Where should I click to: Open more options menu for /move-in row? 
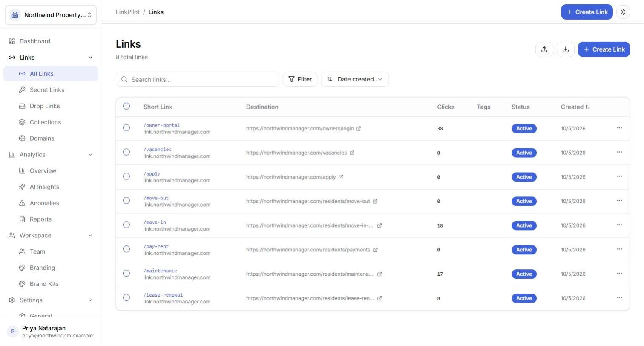click(x=619, y=225)
